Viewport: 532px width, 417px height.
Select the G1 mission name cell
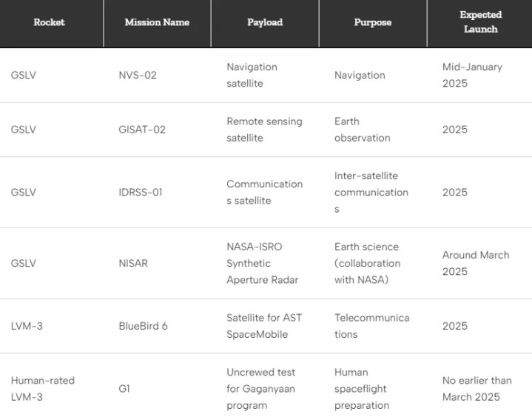(124, 388)
